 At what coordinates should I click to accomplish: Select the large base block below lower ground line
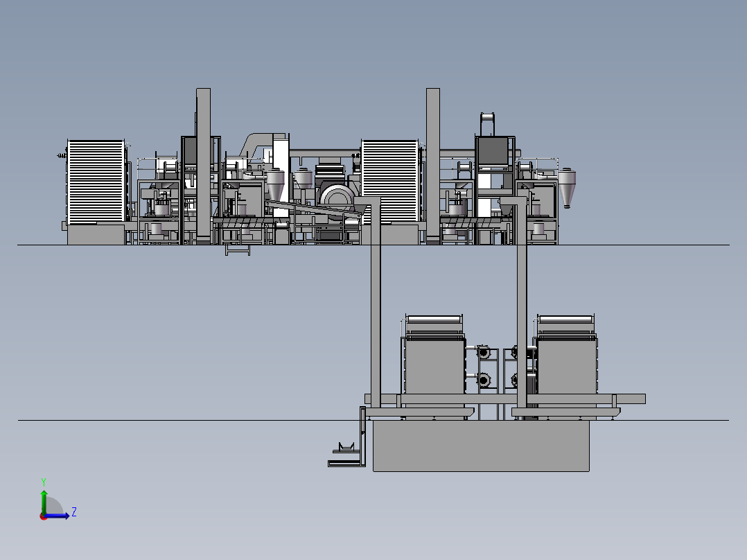pos(481,446)
